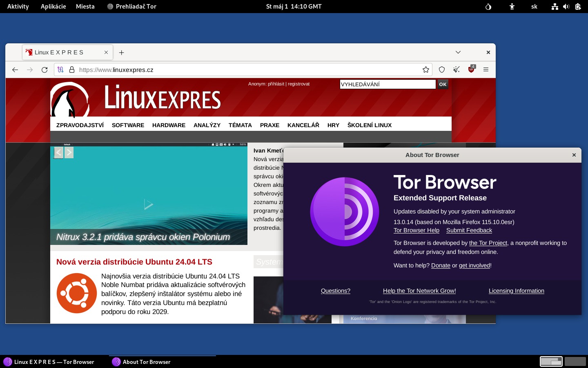Close the About Tor Browser dialog
Viewport: 588px width, 368px height.
pyautogui.click(x=574, y=155)
